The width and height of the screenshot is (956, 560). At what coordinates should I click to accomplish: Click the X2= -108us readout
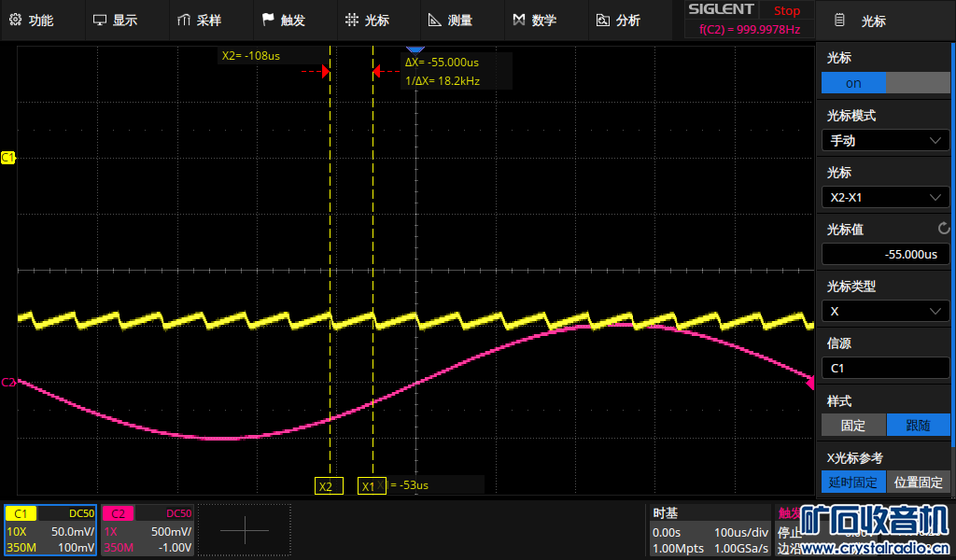coord(250,55)
